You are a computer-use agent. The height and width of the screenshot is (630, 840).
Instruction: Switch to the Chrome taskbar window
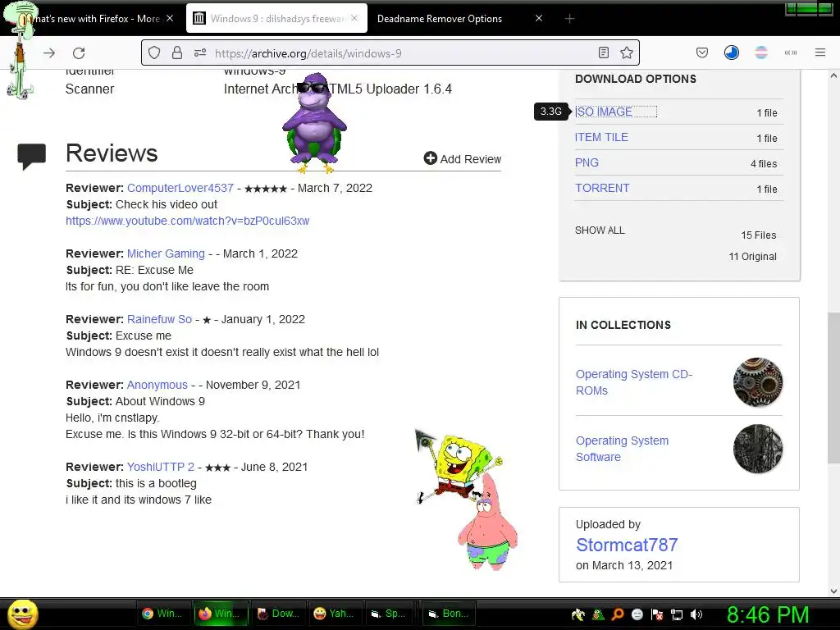click(162, 614)
